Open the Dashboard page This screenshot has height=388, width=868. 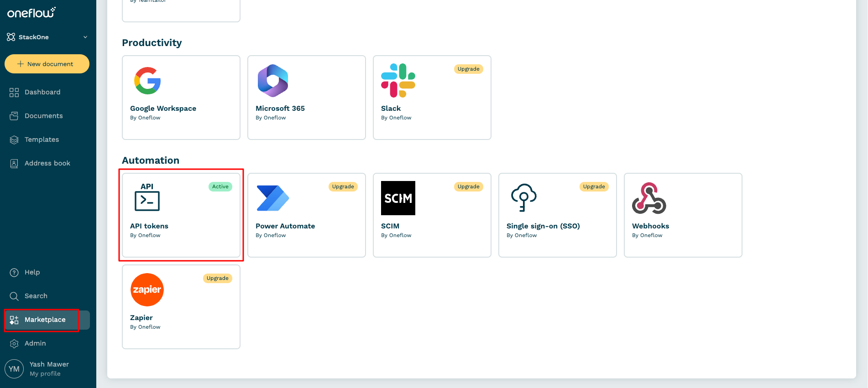click(x=42, y=92)
